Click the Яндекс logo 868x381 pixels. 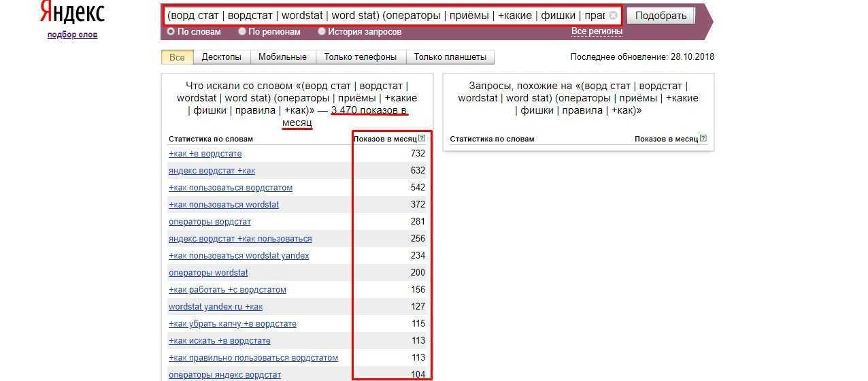(72, 12)
